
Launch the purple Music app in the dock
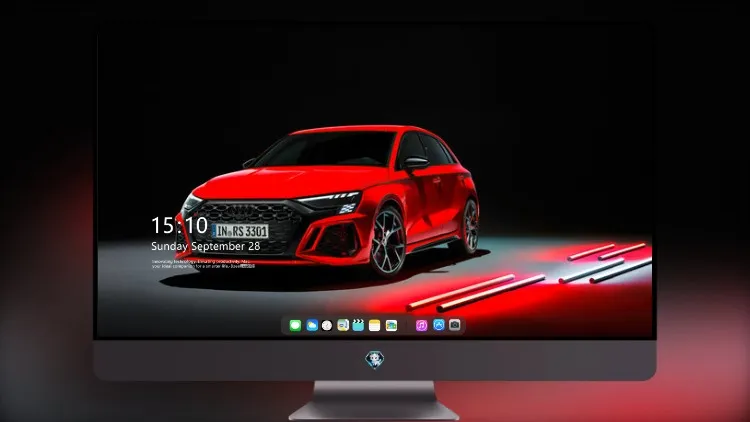[x=421, y=325]
